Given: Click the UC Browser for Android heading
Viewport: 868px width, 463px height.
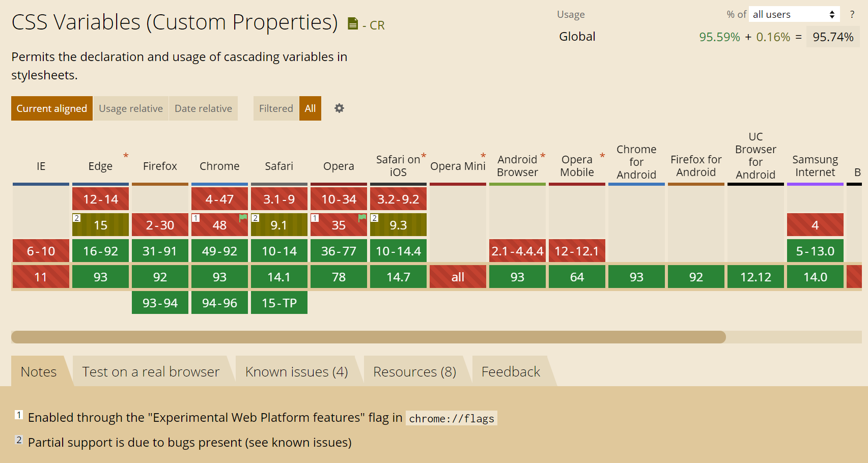Looking at the screenshot, I should pyautogui.click(x=755, y=156).
